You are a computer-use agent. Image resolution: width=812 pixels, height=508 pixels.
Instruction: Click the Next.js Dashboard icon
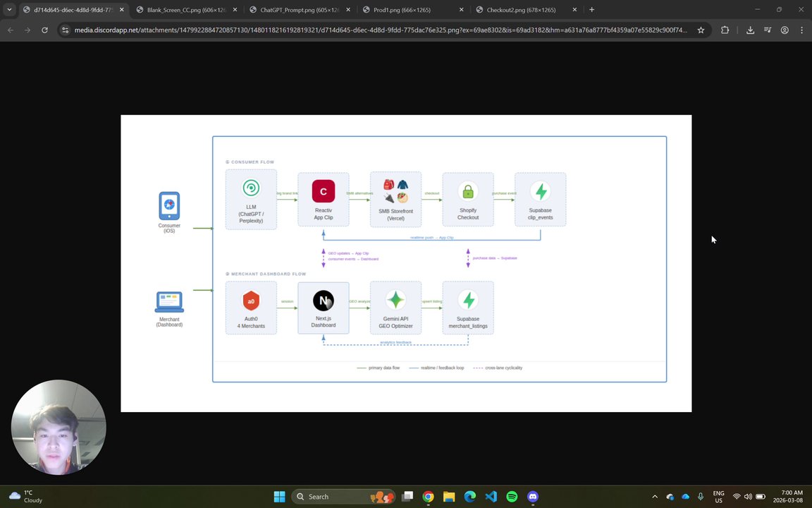click(x=323, y=301)
